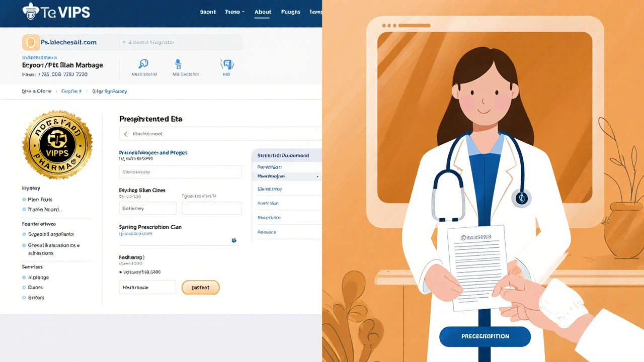Select the Miplonge option under Services
This screenshot has width=644, height=362.
pos(24,278)
